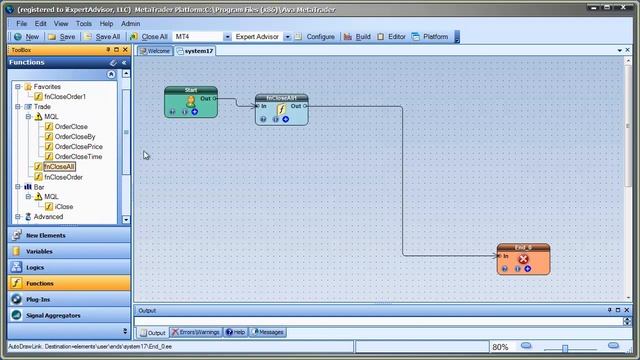
Task: Open the Editor from the toolbar
Action: (x=391, y=37)
